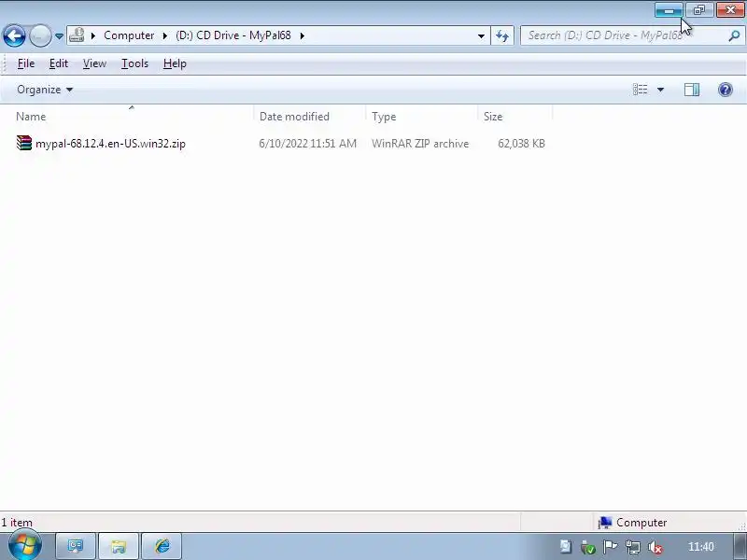Click the first system tray icon
This screenshot has height=560, width=747.
pyautogui.click(x=566, y=547)
